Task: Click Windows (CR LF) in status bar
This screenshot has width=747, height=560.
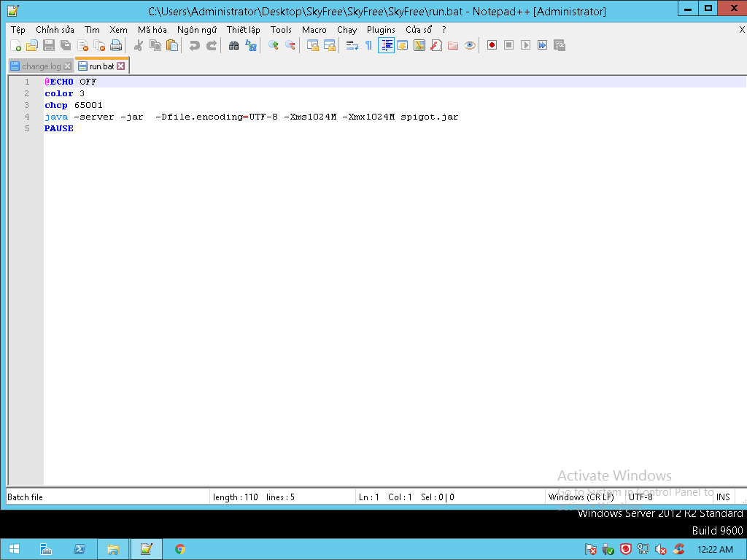Action: (581, 497)
